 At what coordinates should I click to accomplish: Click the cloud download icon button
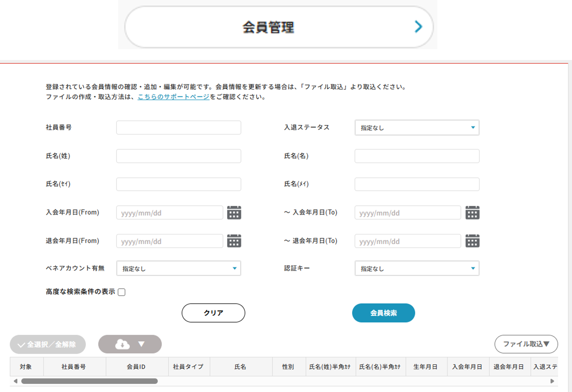pyautogui.click(x=122, y=344)
